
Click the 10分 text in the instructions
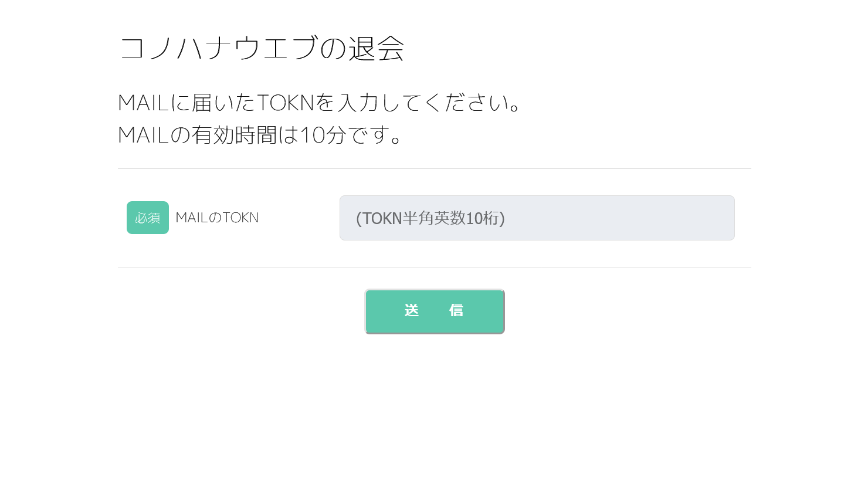pyautogui.click(x=323, y=135)
